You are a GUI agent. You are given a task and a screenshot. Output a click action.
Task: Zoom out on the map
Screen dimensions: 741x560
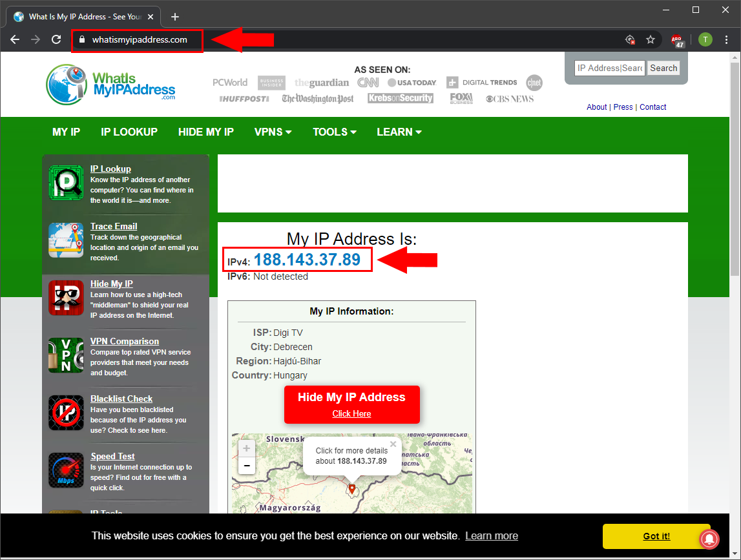click(x=247, y=466)
